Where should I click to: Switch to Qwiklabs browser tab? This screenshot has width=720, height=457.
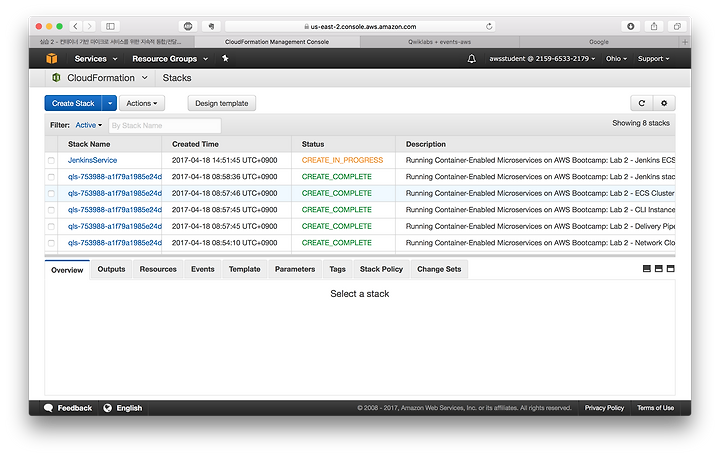[x=439, y=42]
